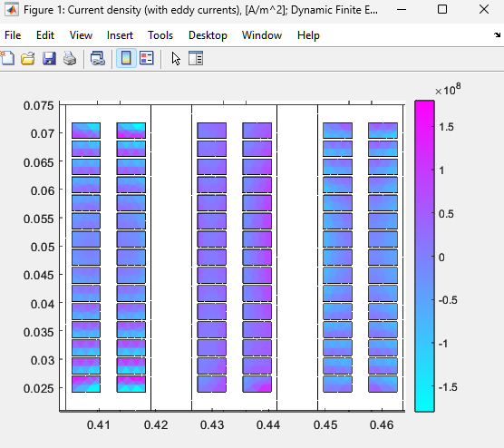
Task: Toggle the Insert Colorbar button
Action: (126, 59)
